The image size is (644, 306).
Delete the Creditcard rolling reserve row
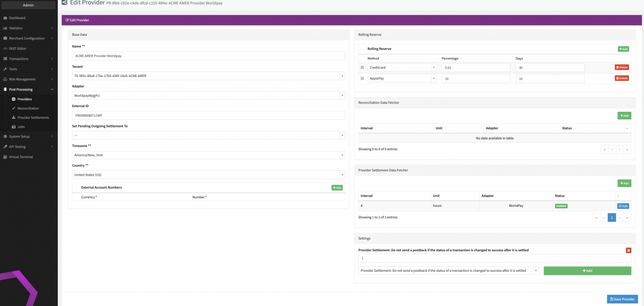(621, 67)
